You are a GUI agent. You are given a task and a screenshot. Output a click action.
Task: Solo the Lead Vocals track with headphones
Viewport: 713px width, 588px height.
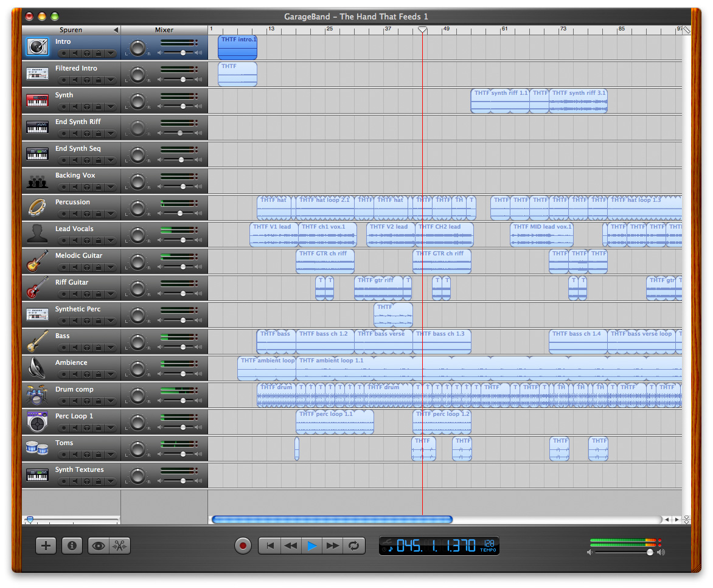[x=86, y=241]
